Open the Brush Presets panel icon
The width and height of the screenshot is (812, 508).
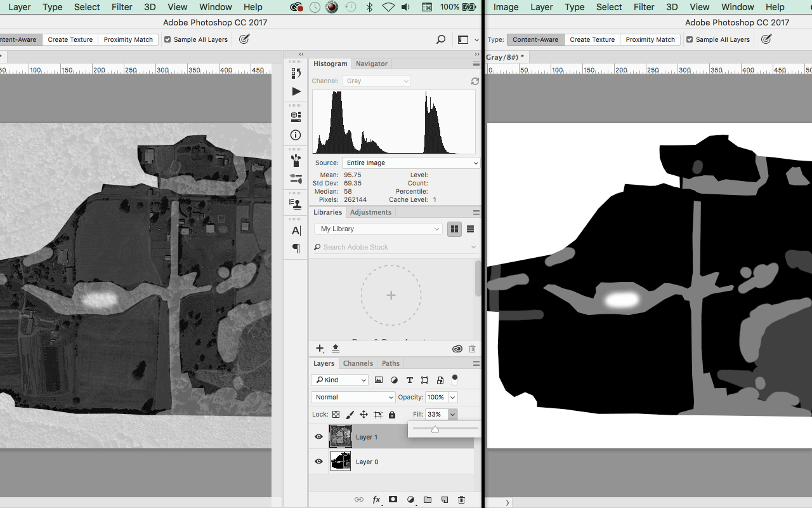(296, 160)
